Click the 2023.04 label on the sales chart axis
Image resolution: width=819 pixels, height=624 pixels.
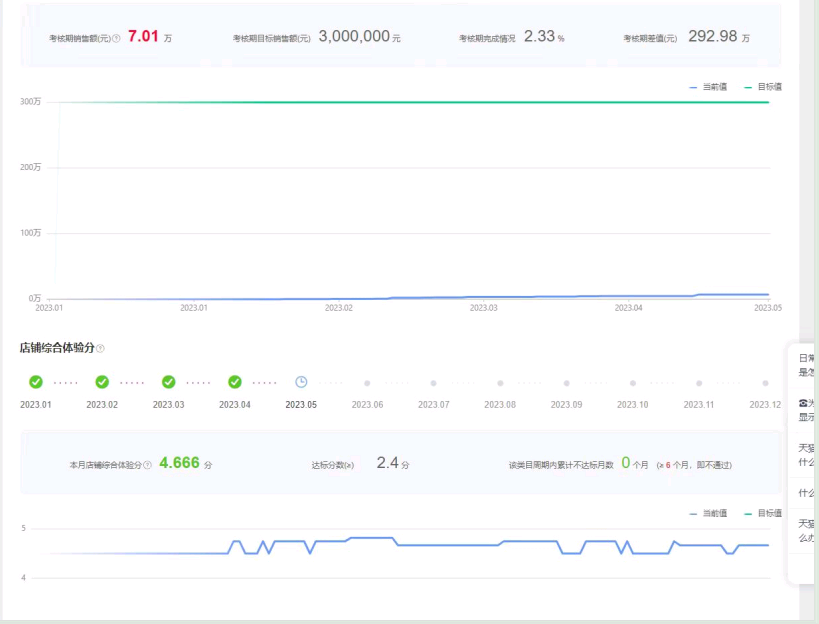click(x=628, y=308)
